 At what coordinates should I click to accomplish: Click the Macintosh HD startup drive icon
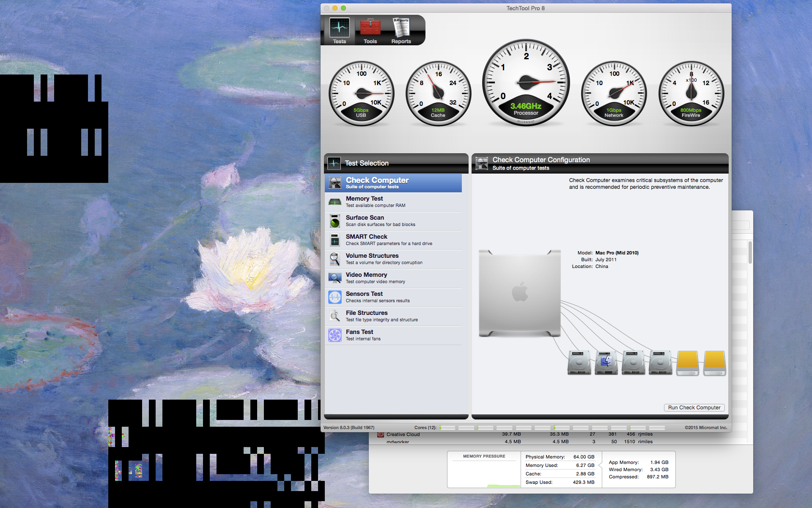click(606, 362)
